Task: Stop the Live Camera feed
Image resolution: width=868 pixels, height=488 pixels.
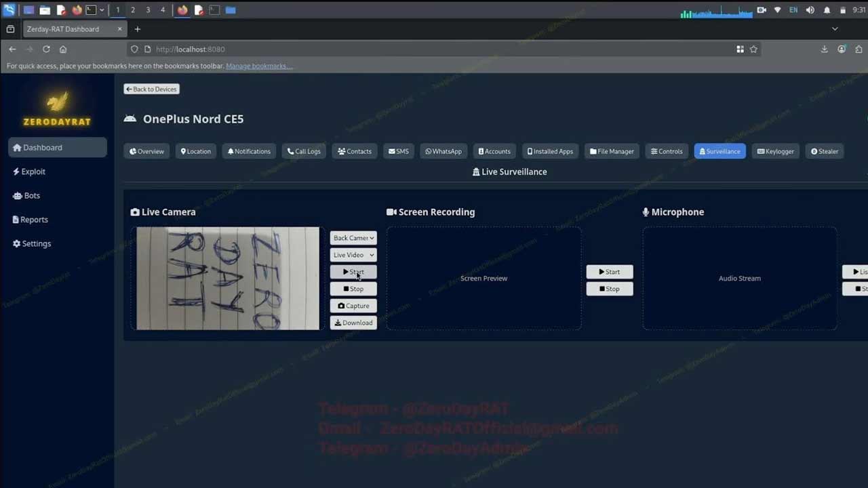Action: pyautogui.click(x=353, y=289)
